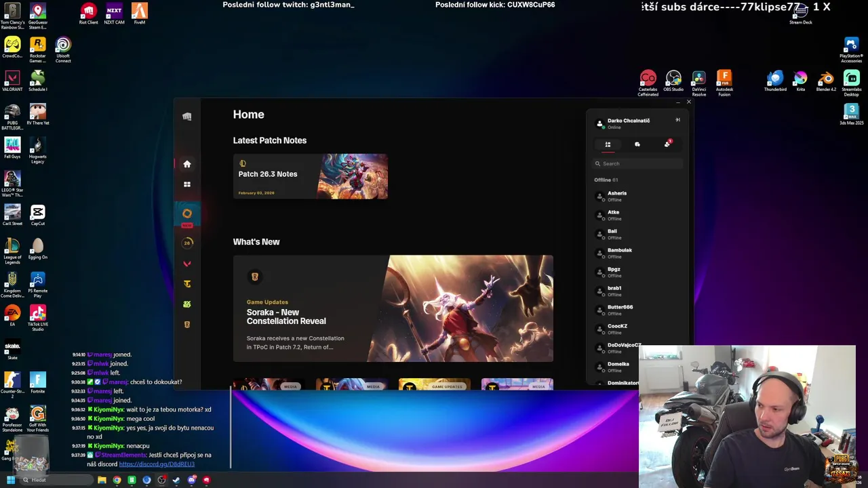Collapse the friends panel with arrow icon
This screenshot has height=488, width=868.
677,120
